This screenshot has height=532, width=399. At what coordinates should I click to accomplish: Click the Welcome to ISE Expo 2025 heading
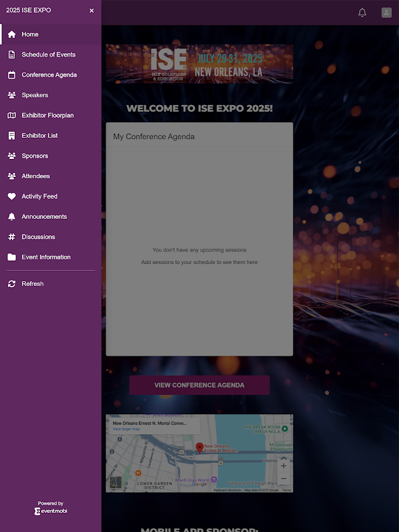tap(199, 108)
